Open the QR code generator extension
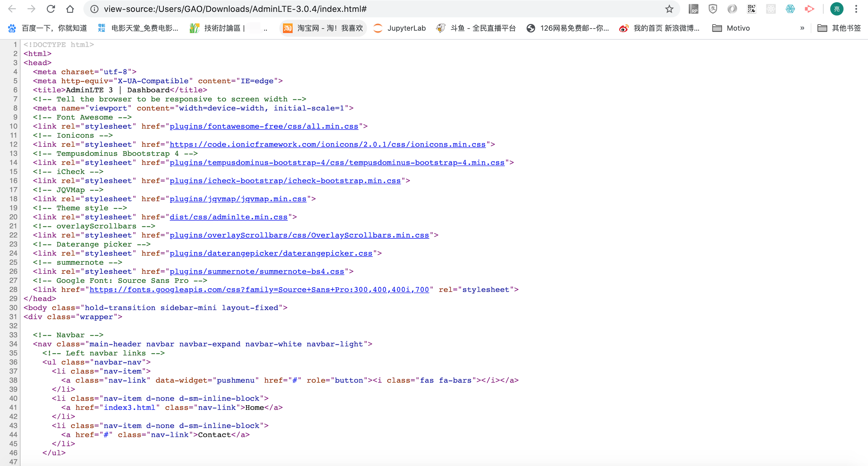868x466 pixels. 752,9
